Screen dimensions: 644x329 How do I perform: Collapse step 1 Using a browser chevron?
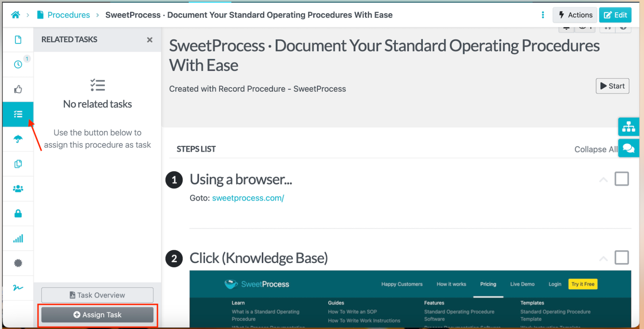(603, 180)
